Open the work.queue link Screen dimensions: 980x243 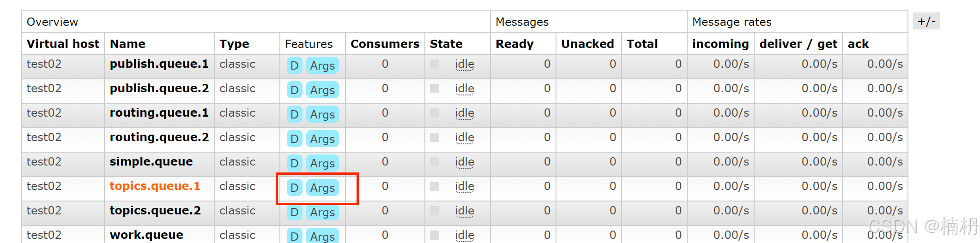point(146,235)
